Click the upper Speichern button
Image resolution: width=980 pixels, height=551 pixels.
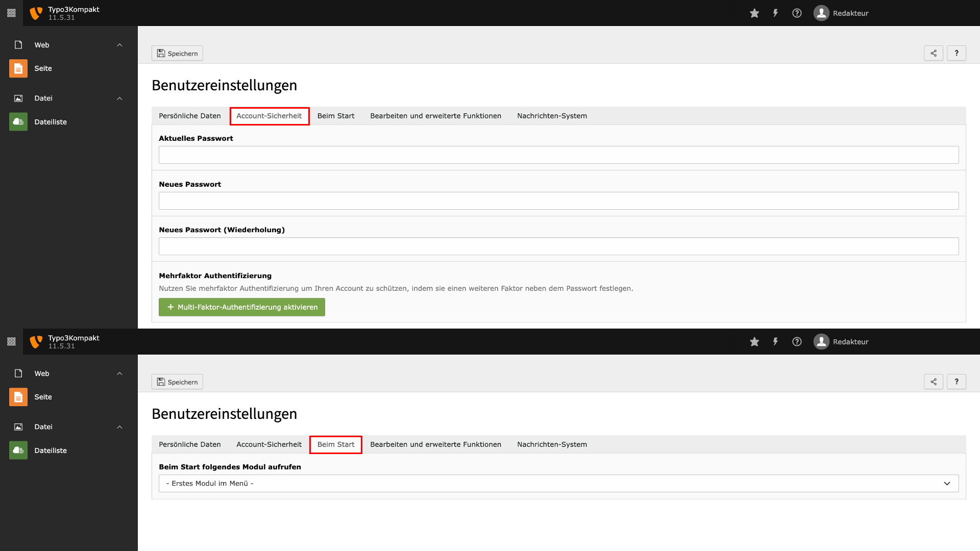[x=177, y=53]
